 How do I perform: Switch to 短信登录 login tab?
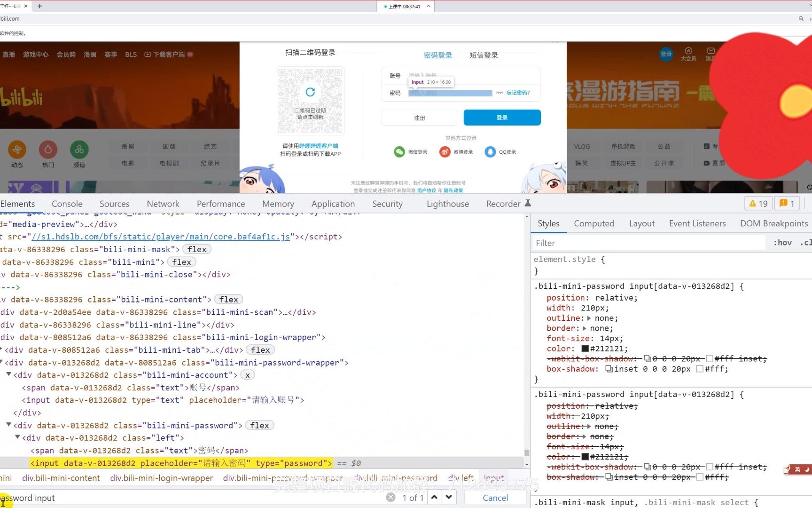tap(484, 55)
